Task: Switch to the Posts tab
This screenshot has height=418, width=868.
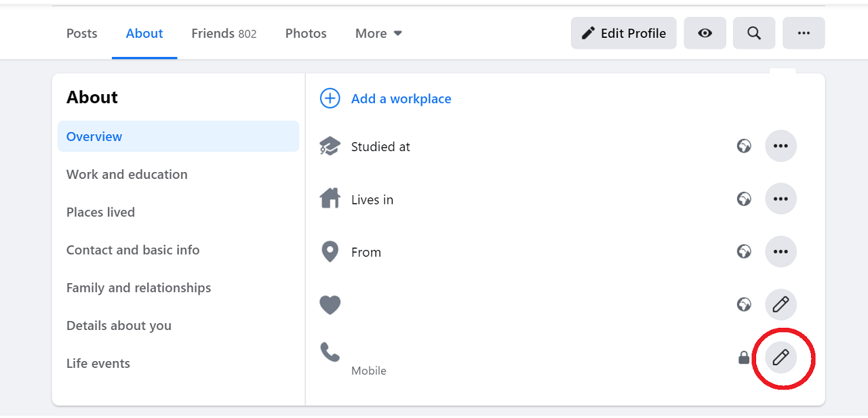Action: [82, 33]
